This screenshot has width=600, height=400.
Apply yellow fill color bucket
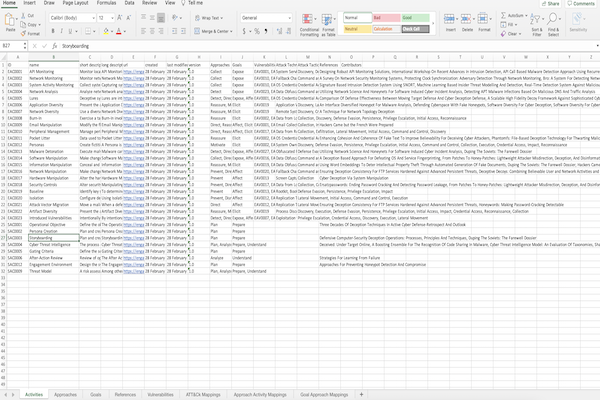click(x=106, y=31)
